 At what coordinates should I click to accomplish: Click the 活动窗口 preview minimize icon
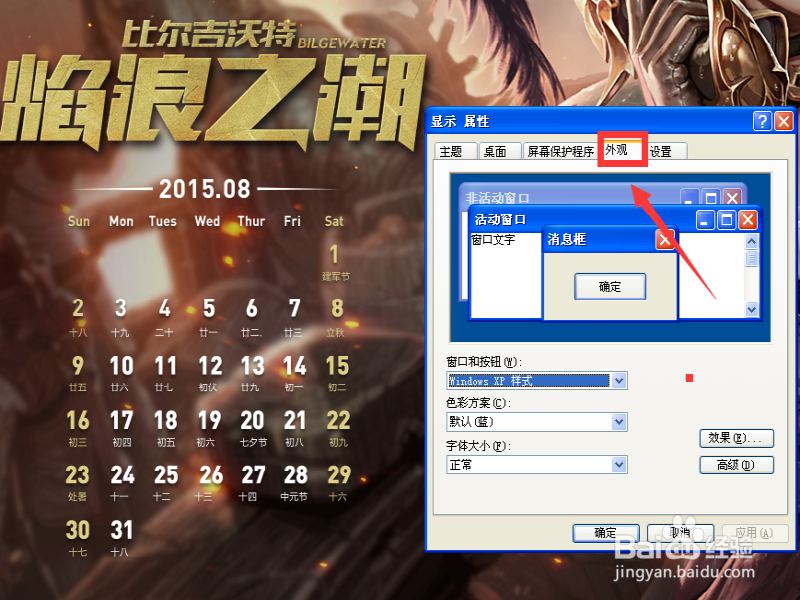705,220
